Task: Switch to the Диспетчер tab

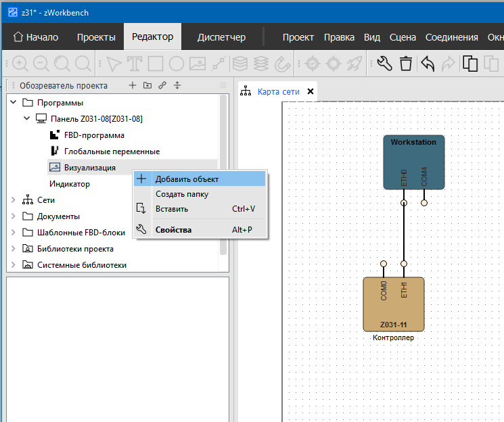Action: 221,37
